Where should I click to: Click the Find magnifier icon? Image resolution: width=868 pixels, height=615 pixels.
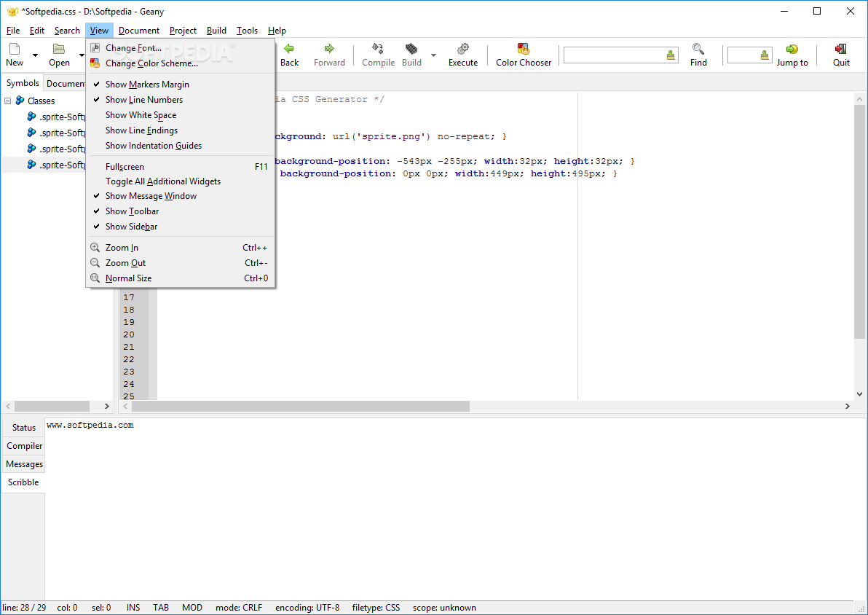(x=698, y=49)
